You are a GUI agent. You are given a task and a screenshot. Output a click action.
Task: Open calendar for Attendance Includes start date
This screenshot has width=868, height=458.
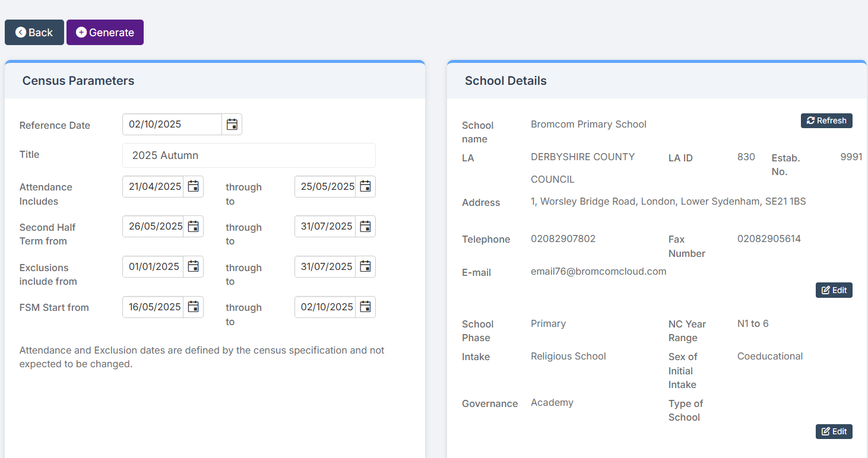pyautogui.click(x=193, y=187)
